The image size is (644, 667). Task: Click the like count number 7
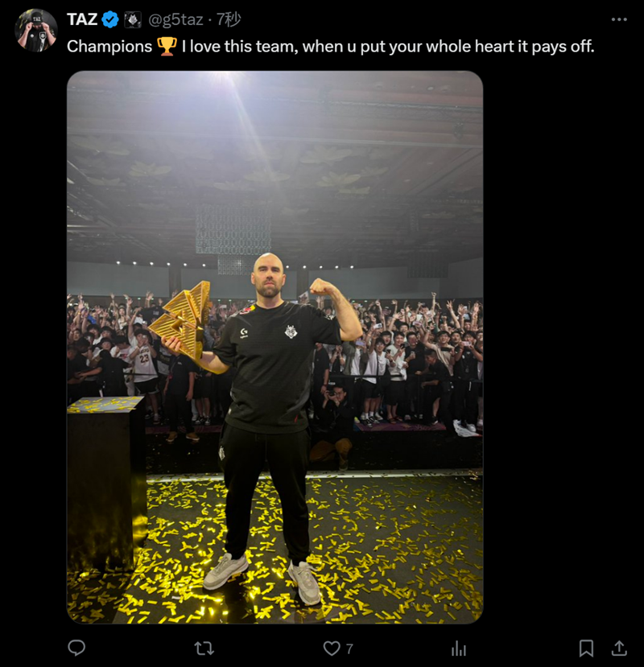coord(349,648)
